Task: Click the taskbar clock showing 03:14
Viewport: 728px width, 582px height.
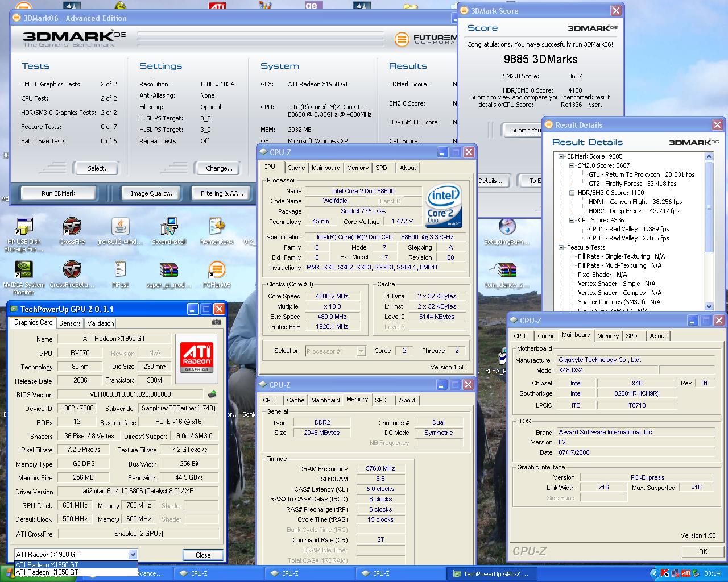Action: coord(712,573)
